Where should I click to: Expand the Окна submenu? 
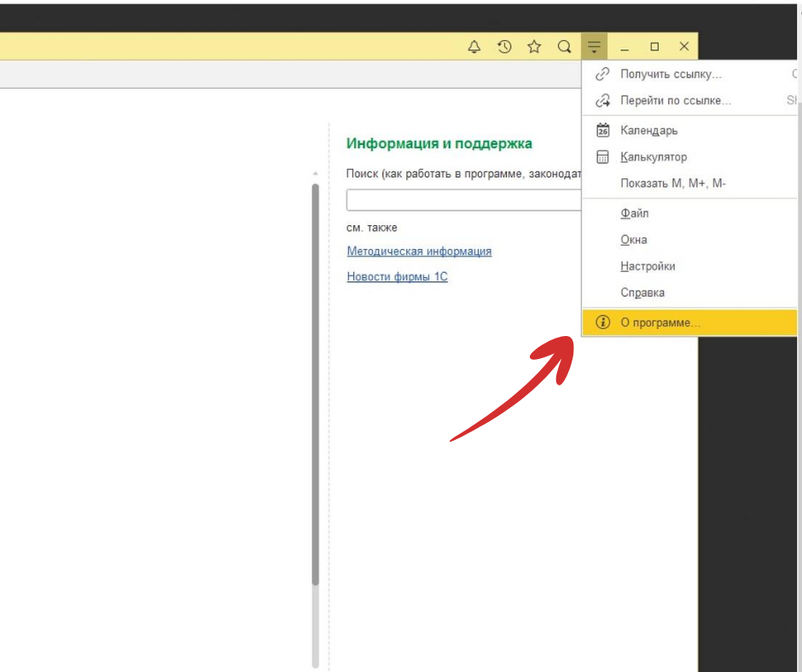point(634,240)
